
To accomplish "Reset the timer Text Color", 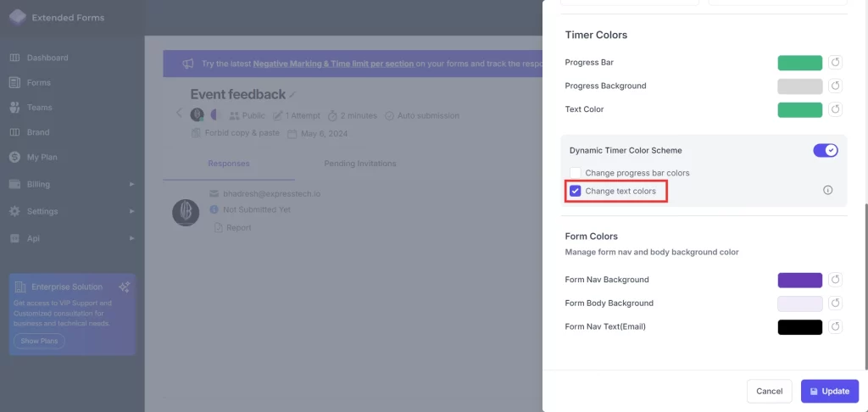I will (835, 109).
